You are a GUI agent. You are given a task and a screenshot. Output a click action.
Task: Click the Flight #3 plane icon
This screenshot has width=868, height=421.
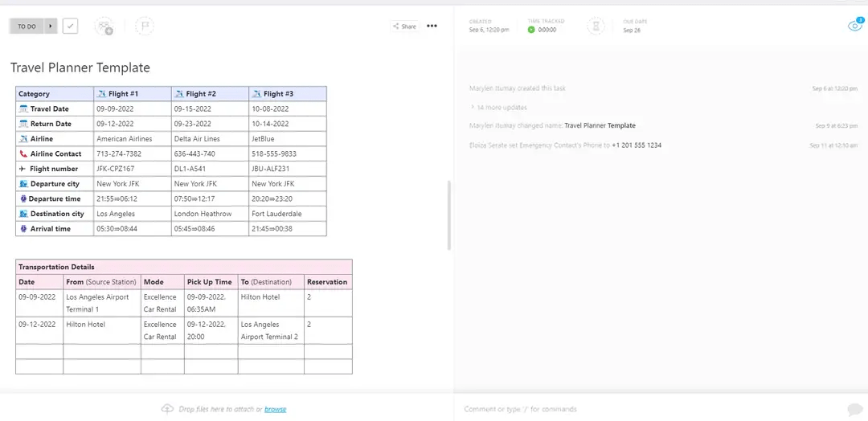(256, 94)
